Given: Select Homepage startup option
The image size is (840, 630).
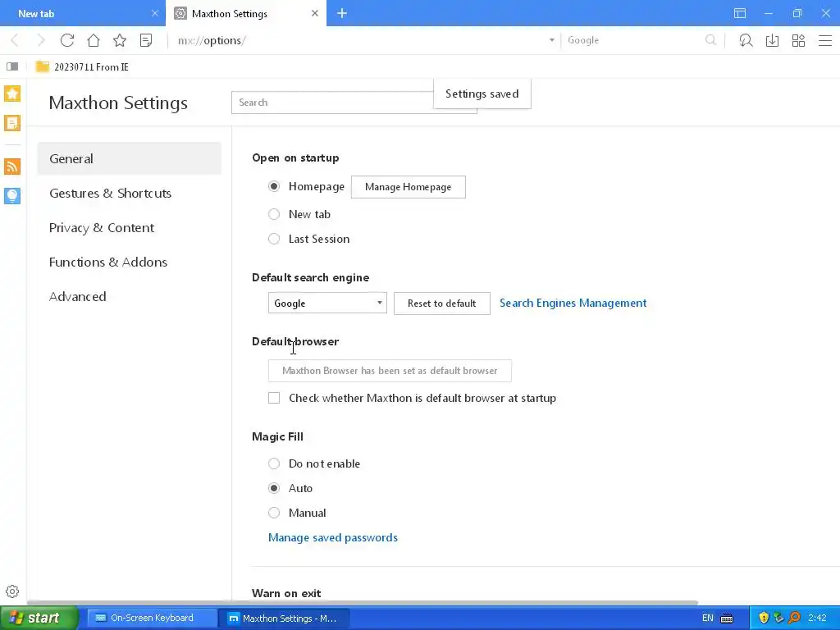Looking at the screenshot, I should 274,186.
